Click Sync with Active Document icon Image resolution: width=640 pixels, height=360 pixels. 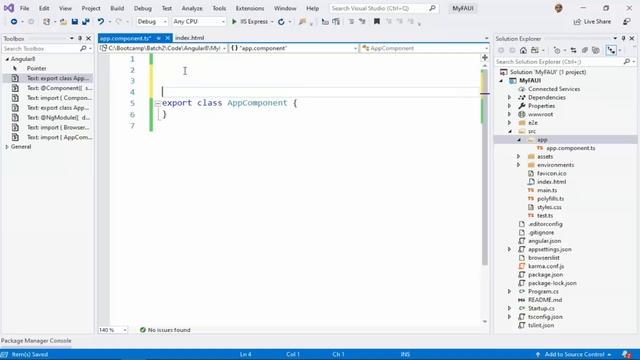coord(573,50)
